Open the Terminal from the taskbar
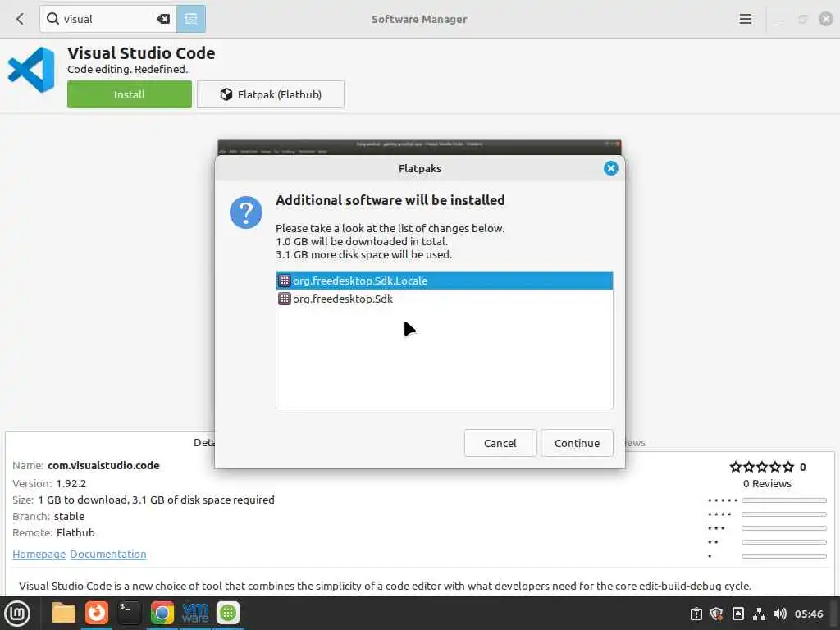This screenshot has height=630, width=840. coord(129,614)
